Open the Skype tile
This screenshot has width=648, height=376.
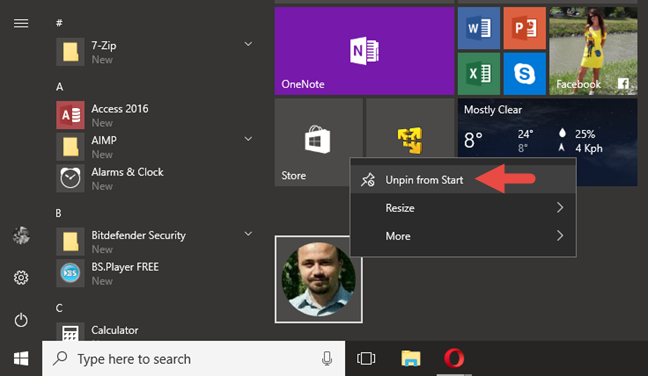[x=524, y=74]
